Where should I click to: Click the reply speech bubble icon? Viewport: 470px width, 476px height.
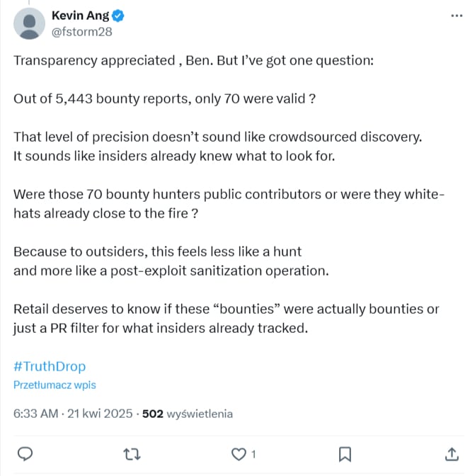25,454
